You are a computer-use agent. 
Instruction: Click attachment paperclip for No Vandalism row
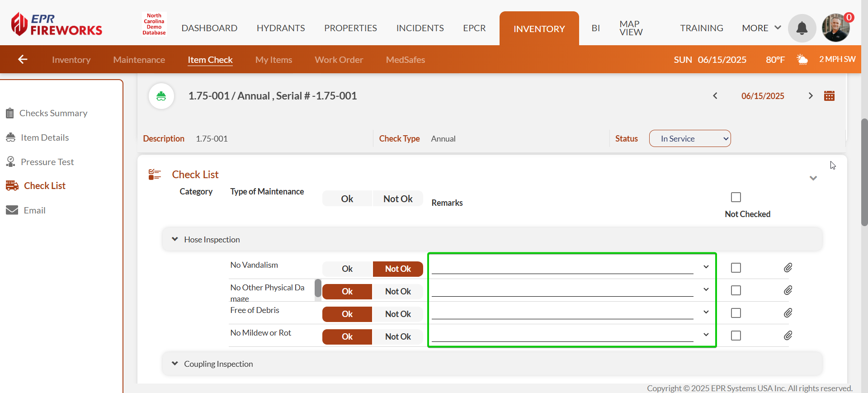coord(788,268)
